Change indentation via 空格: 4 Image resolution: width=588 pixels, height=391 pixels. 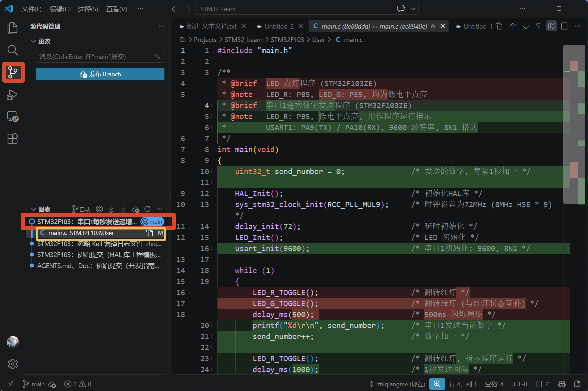click(x=494, y=384)
